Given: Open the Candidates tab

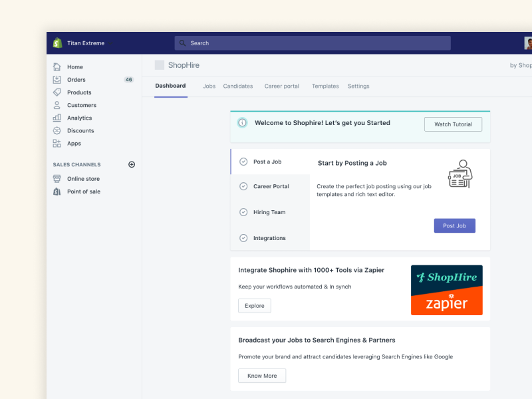Looking at the screenshot, I should [238, 86].
